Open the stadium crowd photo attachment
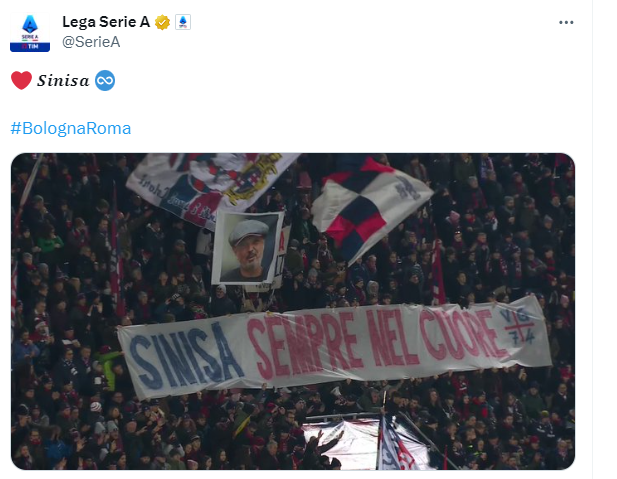The image size is (617, 479). (293, 311)
